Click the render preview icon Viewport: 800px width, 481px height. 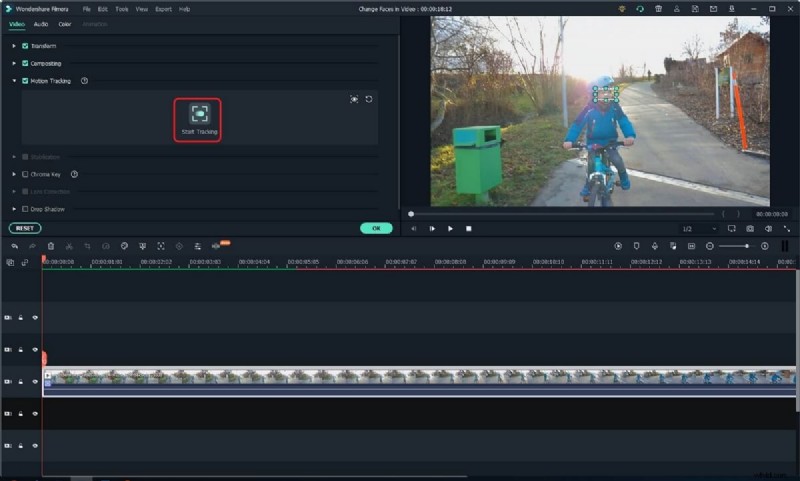(618, 246)
